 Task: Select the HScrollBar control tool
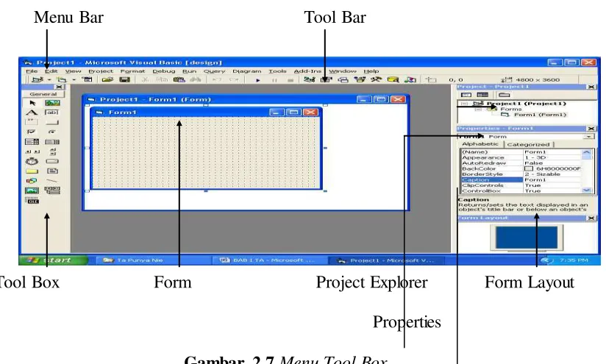[32, 151]
